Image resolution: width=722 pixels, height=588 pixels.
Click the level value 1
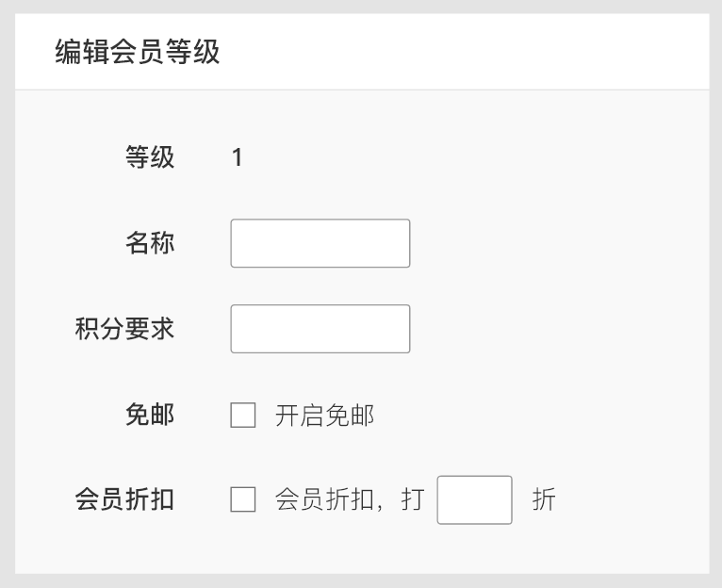[238, 157]
